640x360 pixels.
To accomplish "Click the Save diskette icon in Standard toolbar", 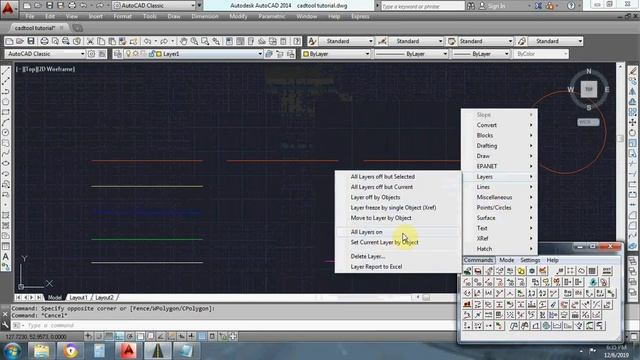I will coord(31,41).
